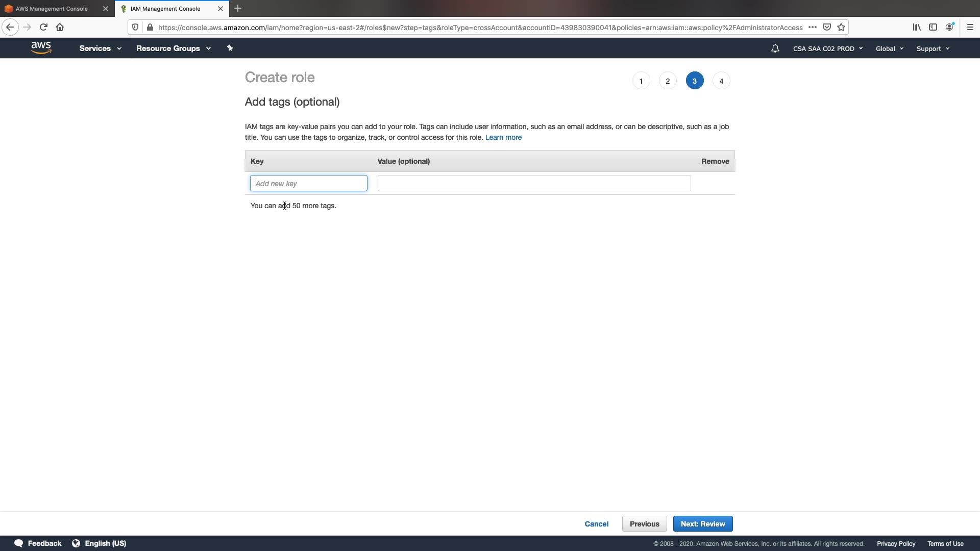Screen dimensions: 980x551
Task: Expand the Resource Groups dropdown
Action: (173, 48)
